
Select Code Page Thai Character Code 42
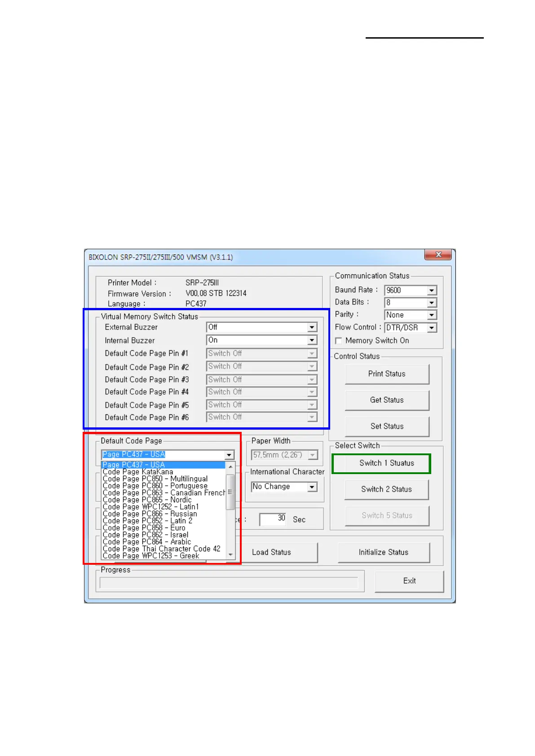point(164,549)
